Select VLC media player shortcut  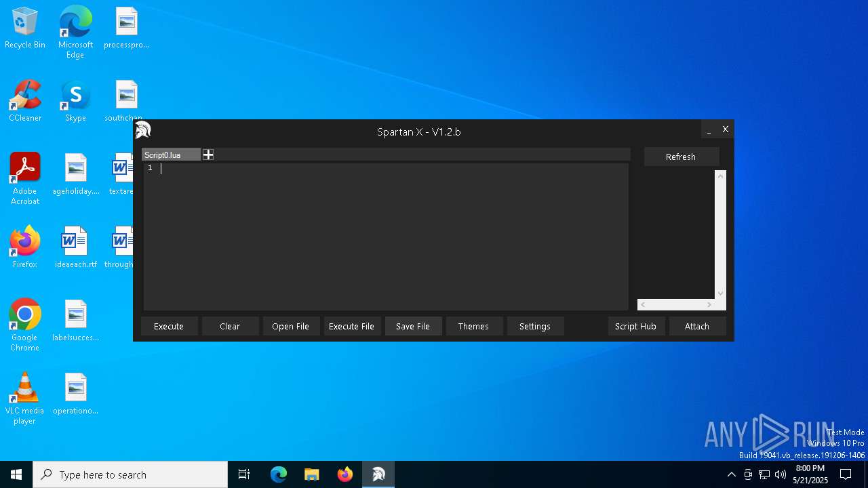tap(25, 399)
